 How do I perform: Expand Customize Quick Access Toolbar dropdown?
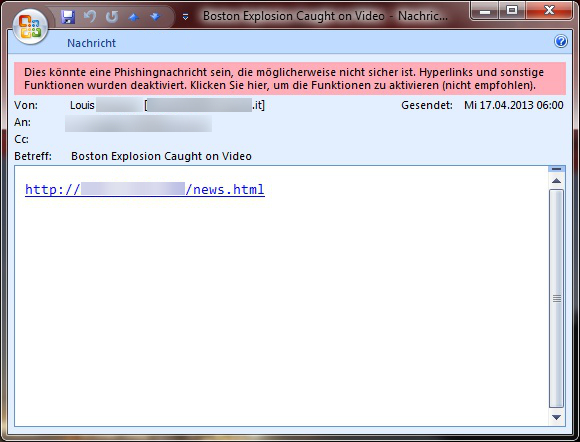point(185,17)
